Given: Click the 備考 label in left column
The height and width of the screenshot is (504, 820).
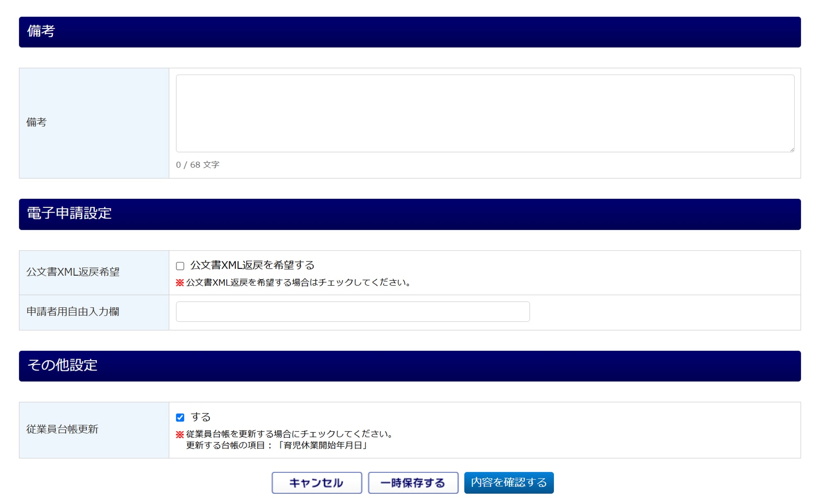Looking at the screenshot, I should (36, 123).
